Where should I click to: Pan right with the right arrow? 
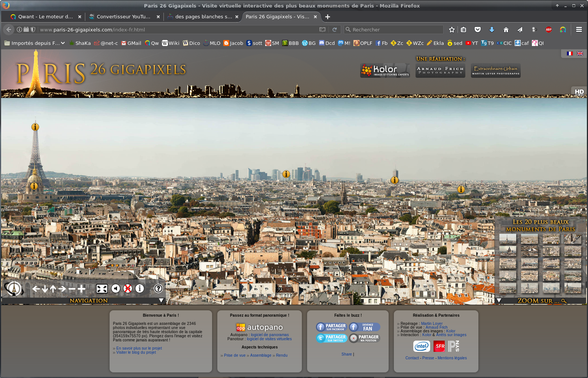coord(62,289)
